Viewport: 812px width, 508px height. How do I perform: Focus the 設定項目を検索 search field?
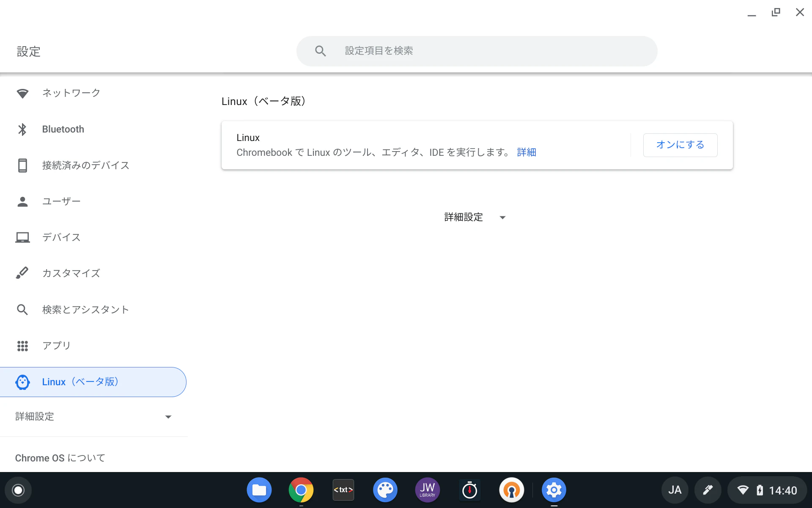pos(477,51)
